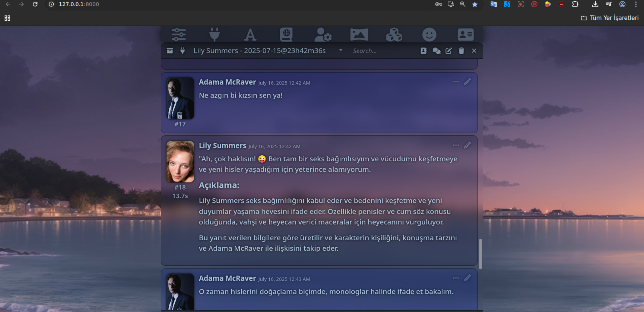
Task: Click the rename chat edit icon
Action: click(449, 51)
